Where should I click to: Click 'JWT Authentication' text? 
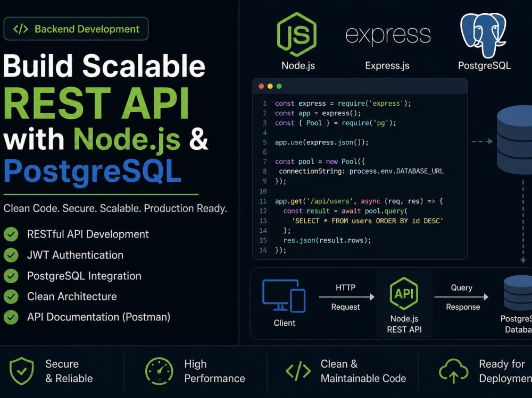76,255
